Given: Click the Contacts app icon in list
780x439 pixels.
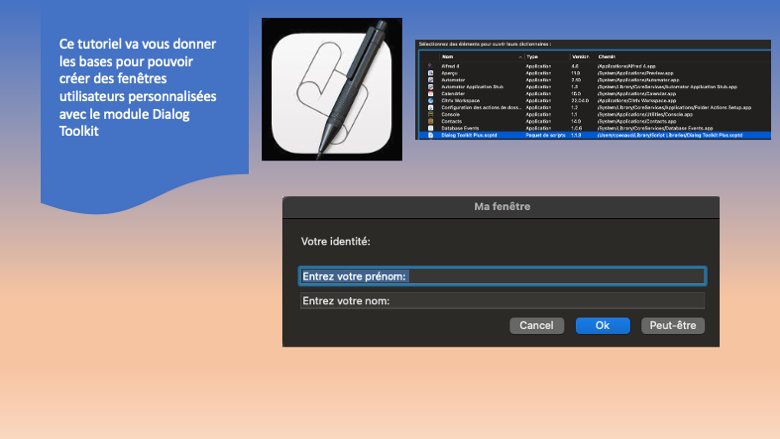Looking at the screenshot, I should [x=431, y=121].
